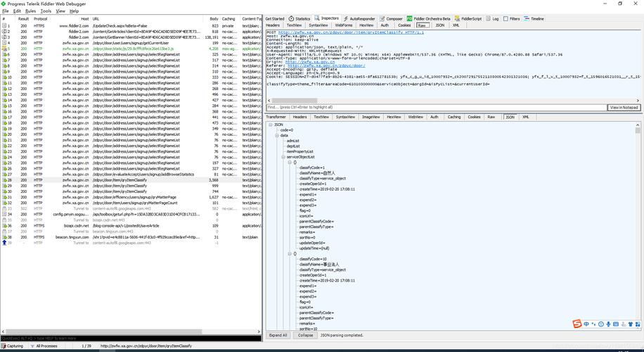Open the Timeline tab
Image resolution: width=644 pixels, height=352 pixels.
point(535,18)
